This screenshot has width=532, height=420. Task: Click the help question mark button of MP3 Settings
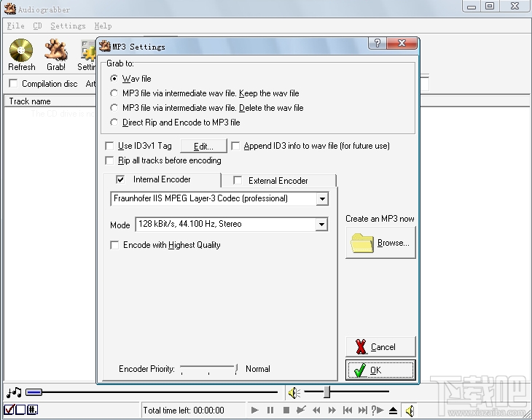coord(377,43)
